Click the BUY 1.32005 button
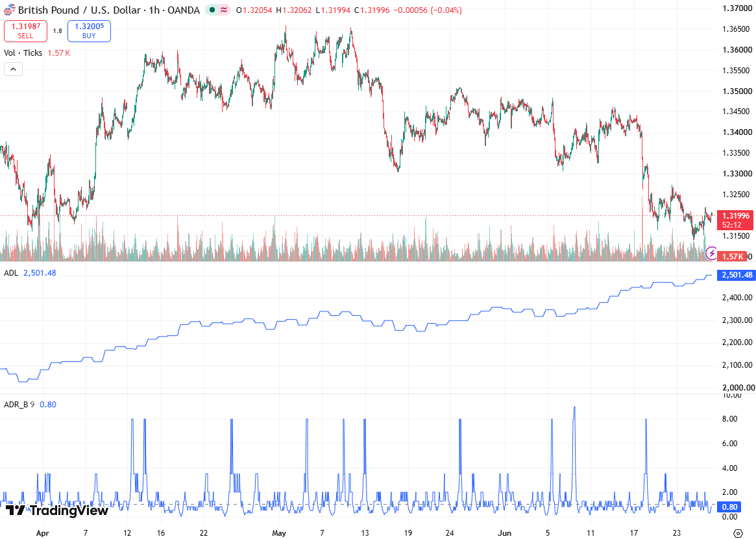The width and height of the screenshot is (756, 539). pos(89,31)
